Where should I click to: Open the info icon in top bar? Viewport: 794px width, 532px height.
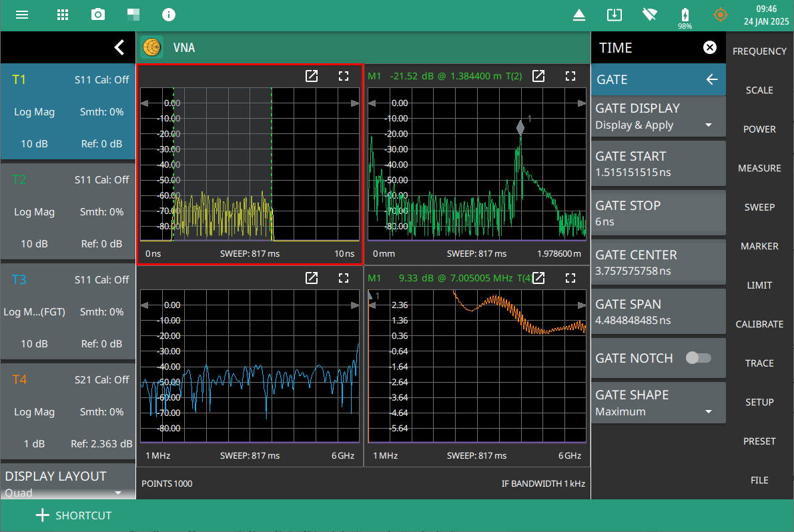pyautogui.click(x=169, y=15)
